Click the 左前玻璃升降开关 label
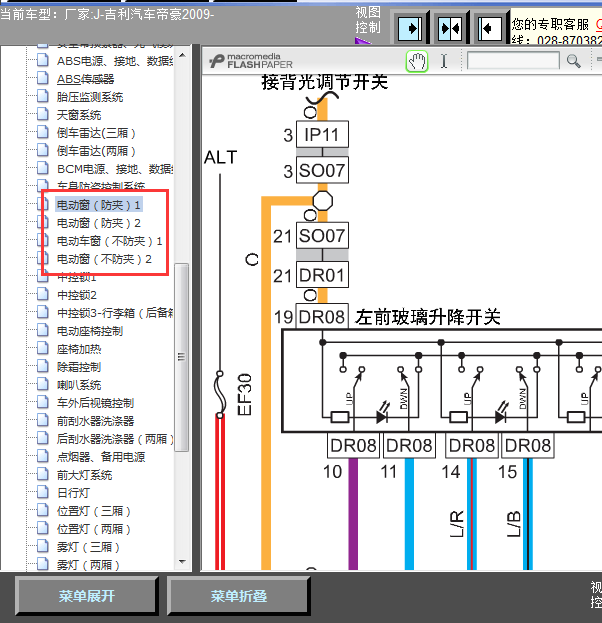This screenshot has height=623, width=602. pyautogui.click(x=428, y=317)
